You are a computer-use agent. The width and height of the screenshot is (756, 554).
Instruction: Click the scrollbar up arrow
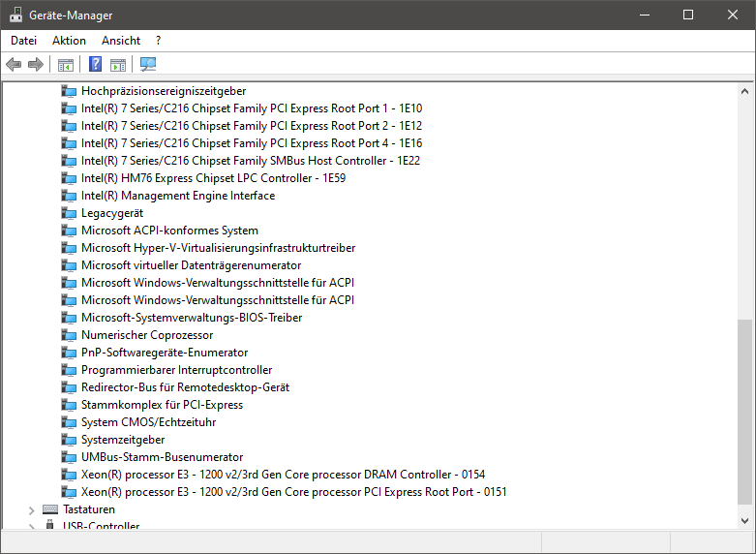[744, 91]
